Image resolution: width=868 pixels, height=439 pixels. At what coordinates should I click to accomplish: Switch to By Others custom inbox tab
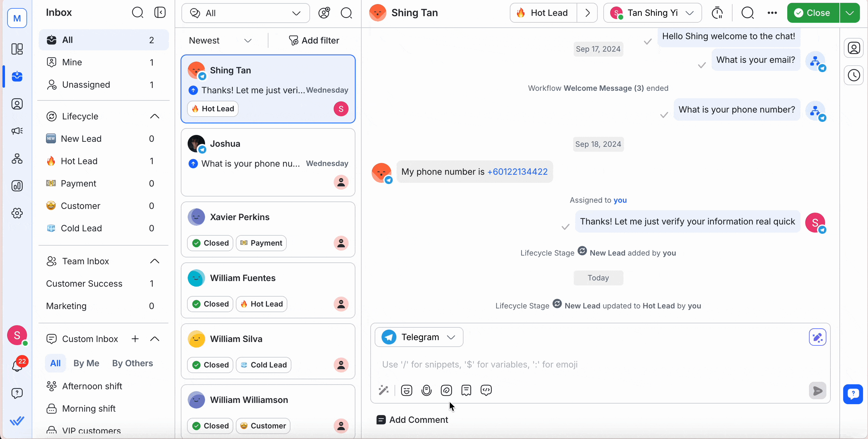(x=132, y=363)
